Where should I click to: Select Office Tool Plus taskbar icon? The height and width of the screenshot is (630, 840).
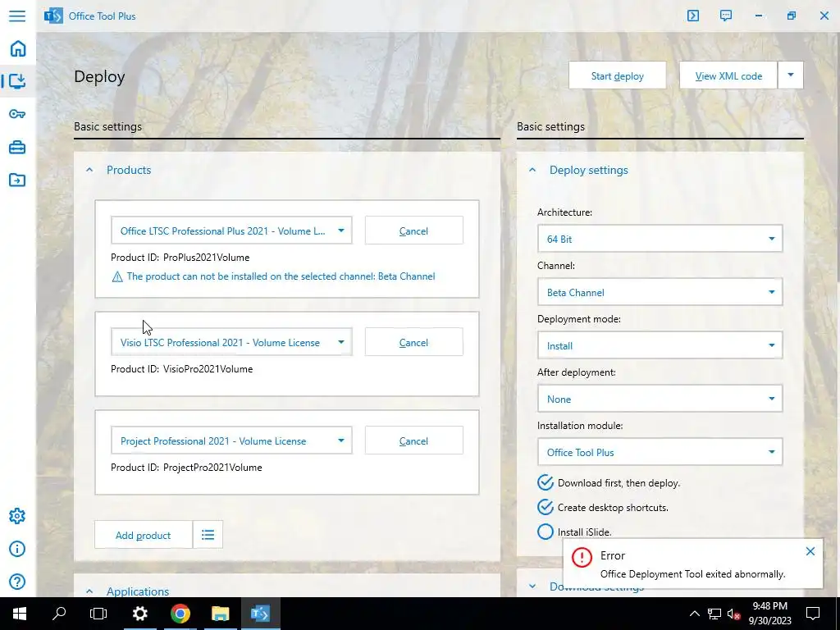click(260, 614)
